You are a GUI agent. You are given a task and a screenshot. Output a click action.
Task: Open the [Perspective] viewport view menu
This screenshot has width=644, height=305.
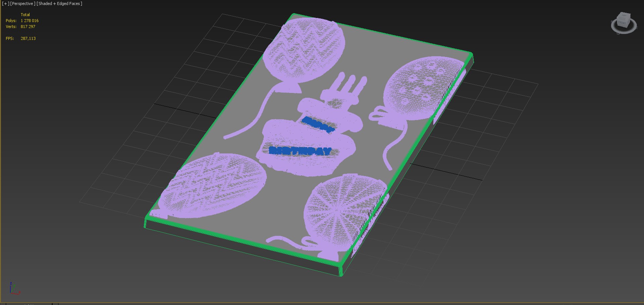click(22, 4)
